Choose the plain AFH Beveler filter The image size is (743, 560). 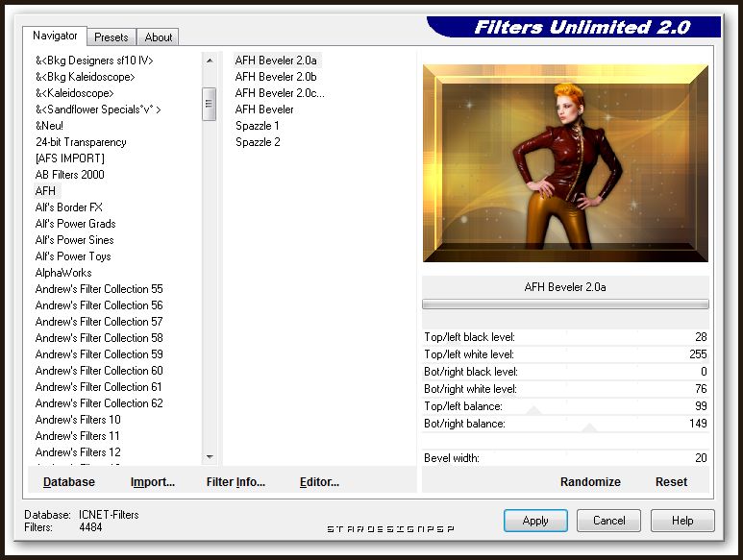click(264, 110)
